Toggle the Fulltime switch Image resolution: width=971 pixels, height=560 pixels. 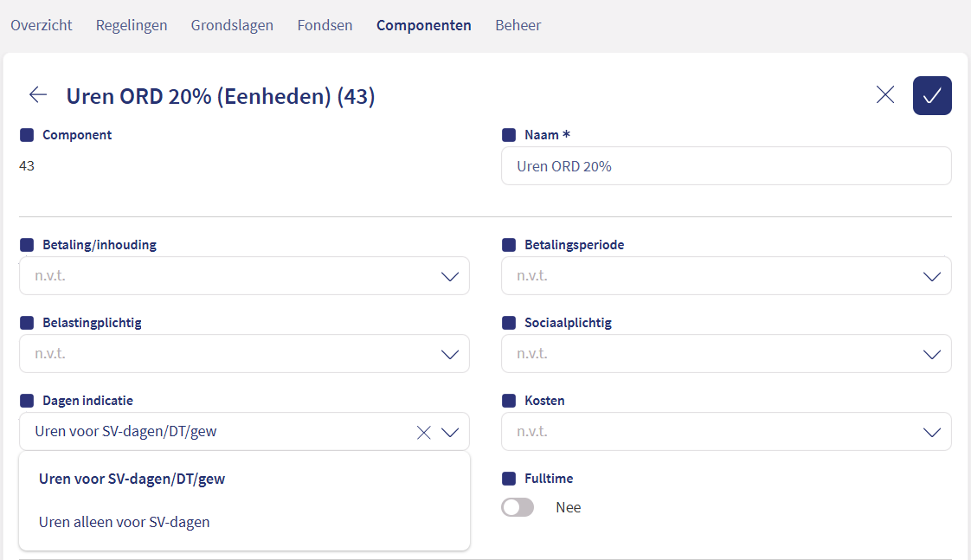click(x=518, y=507)
